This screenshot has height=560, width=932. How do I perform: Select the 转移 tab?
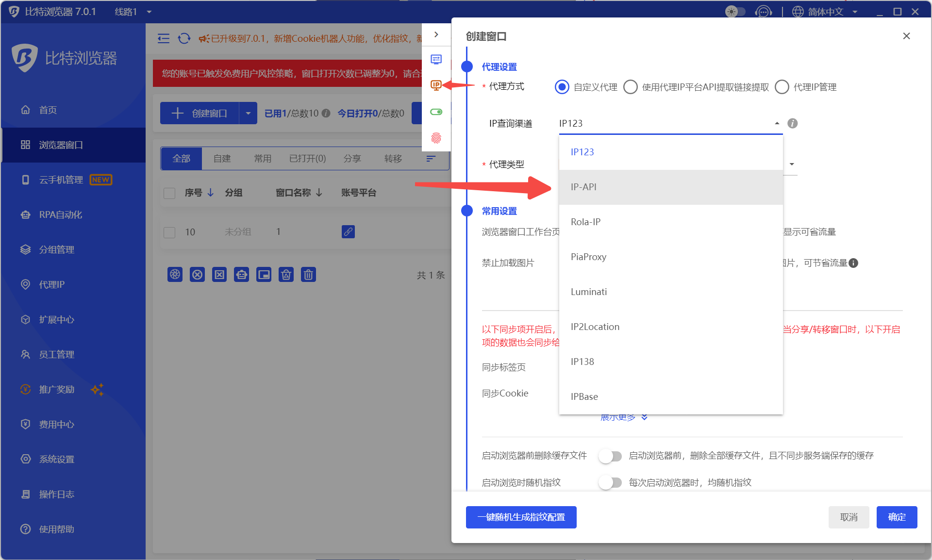pyautogui.click(x=393, y=159)
